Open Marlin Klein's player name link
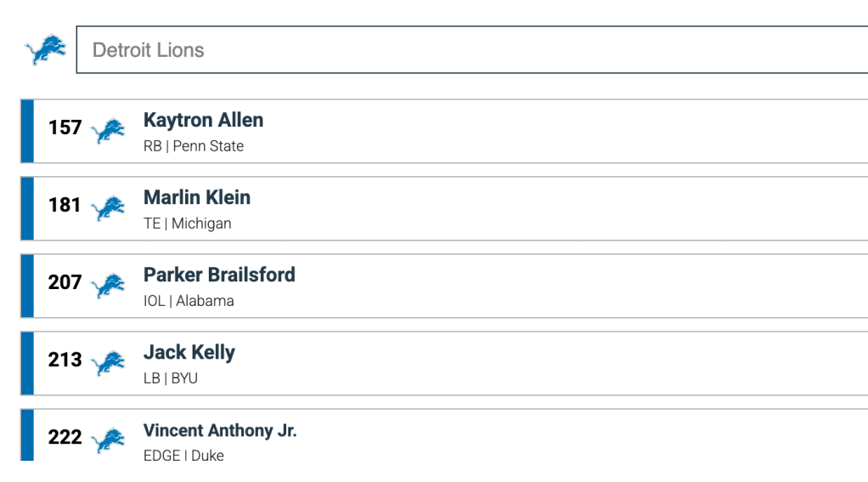This screenshot has height=482, width=868. [197, 197]
